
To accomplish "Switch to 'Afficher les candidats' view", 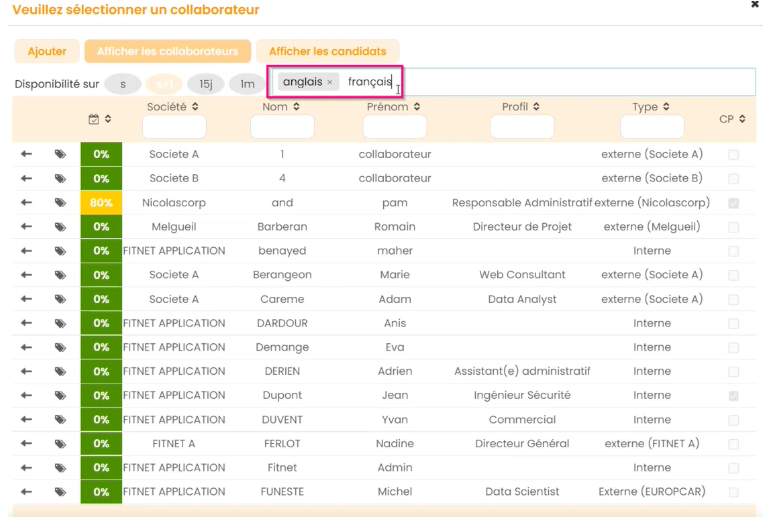I will (x=327, y=51).
